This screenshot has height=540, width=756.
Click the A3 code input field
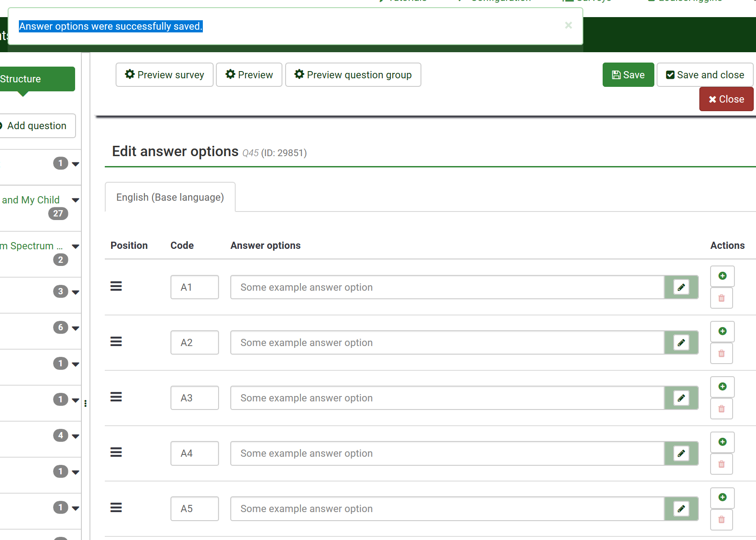tap(194, 398)
